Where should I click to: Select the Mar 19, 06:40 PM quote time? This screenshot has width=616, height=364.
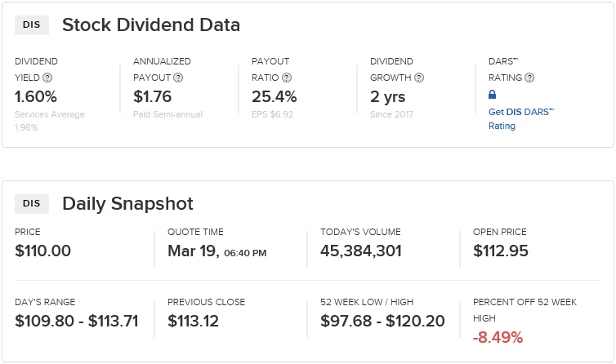[217, 251]
